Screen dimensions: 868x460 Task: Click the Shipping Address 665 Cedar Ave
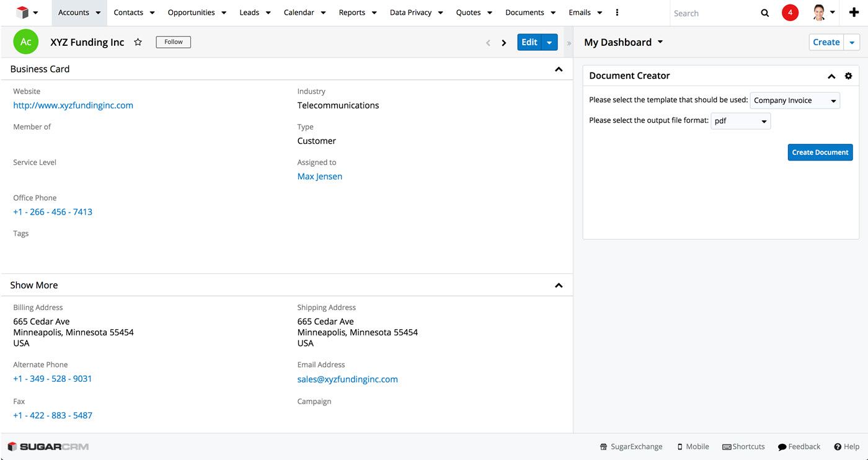click(325, 322)
